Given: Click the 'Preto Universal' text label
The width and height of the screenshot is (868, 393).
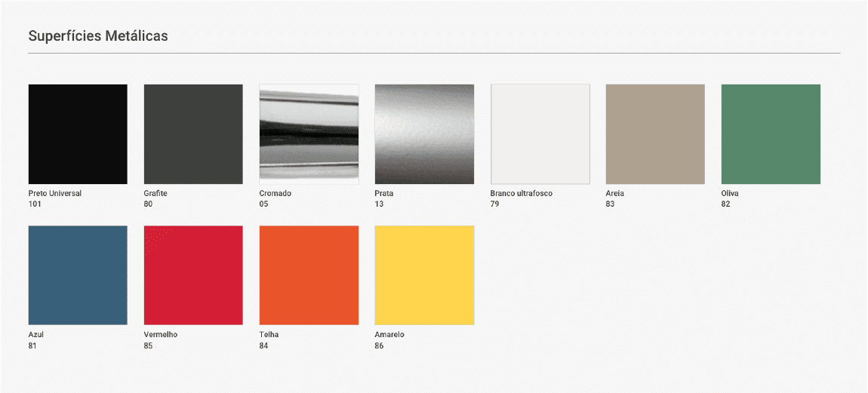Looking at the screenshot, I should click(x=54, y=194).
